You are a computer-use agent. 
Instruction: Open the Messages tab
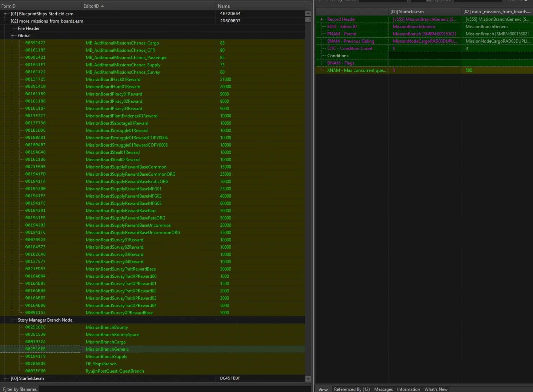(x=383, y=389)
